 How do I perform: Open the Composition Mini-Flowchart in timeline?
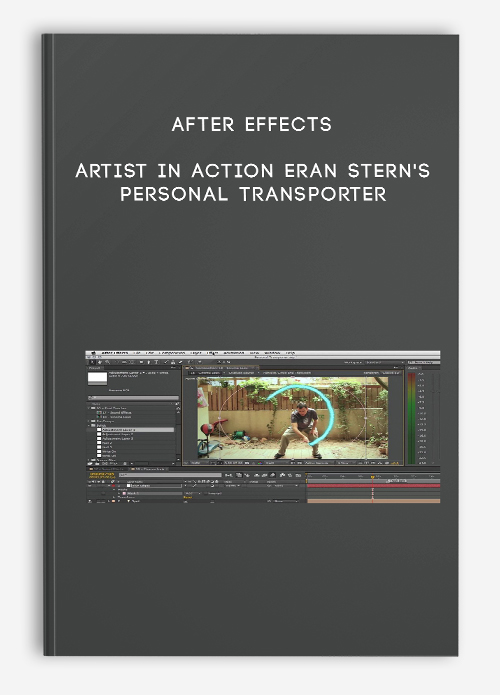227,475
